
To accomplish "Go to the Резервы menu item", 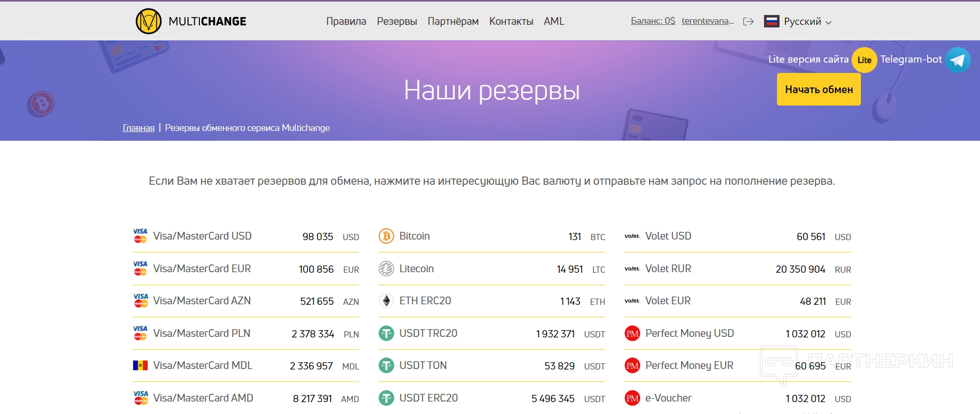I will coord(397,21).
